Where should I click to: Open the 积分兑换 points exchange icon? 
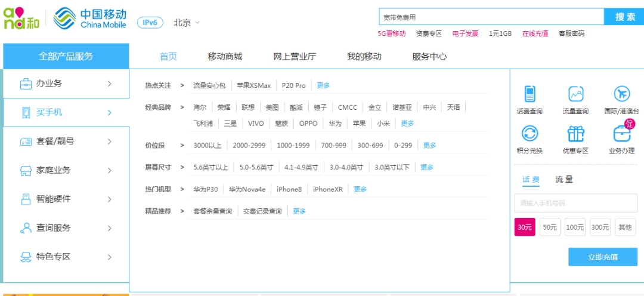click(530, 134)
